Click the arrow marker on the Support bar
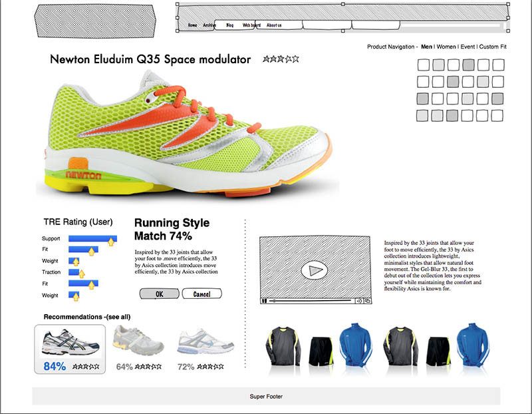 (111, 242)
